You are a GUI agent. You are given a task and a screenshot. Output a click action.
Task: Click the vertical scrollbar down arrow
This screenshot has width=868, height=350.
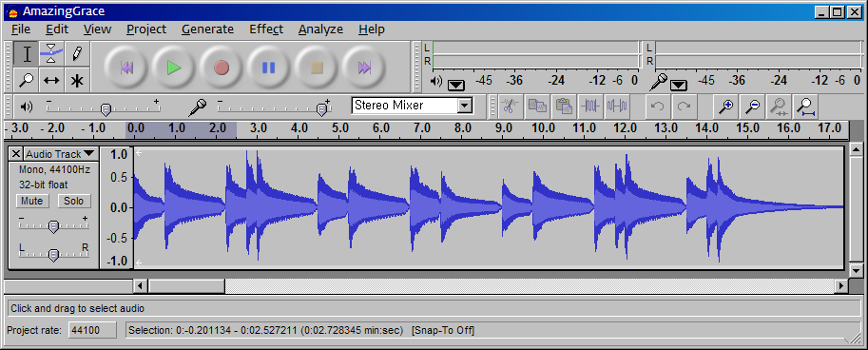coord(856,271)
